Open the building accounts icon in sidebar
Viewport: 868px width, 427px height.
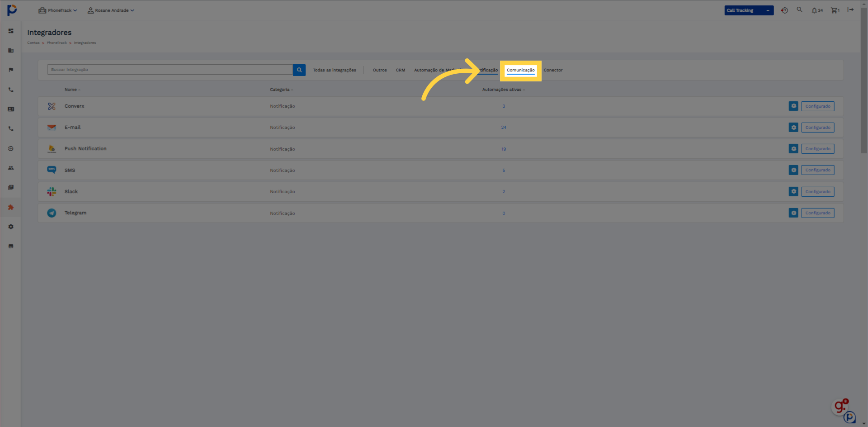(11, 51)
